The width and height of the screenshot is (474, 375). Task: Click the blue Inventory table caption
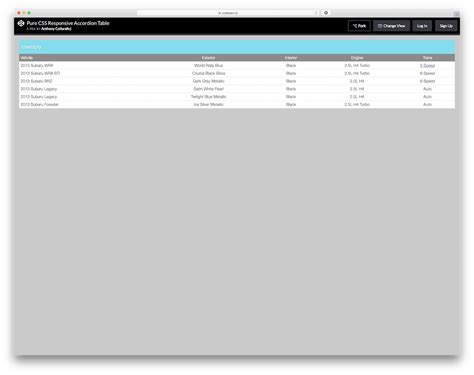tap(237, 47)
